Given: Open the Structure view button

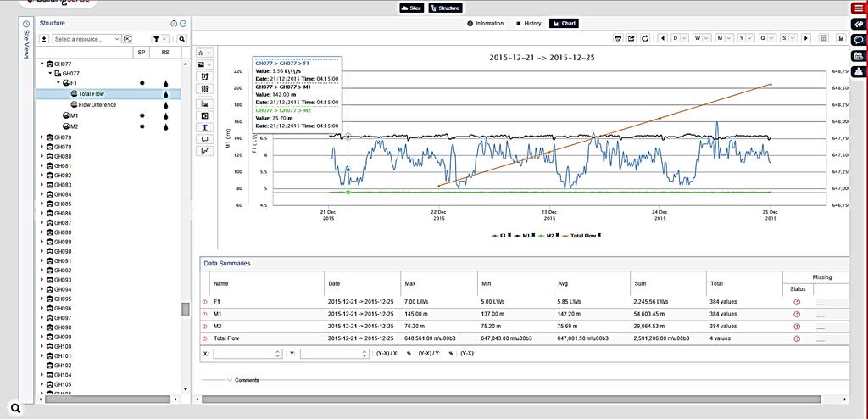Looking at the screenshot, I should 445,8.
